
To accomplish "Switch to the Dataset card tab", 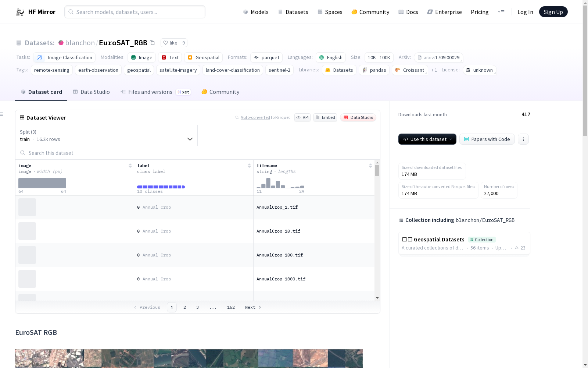I will (x=41, y=92).
